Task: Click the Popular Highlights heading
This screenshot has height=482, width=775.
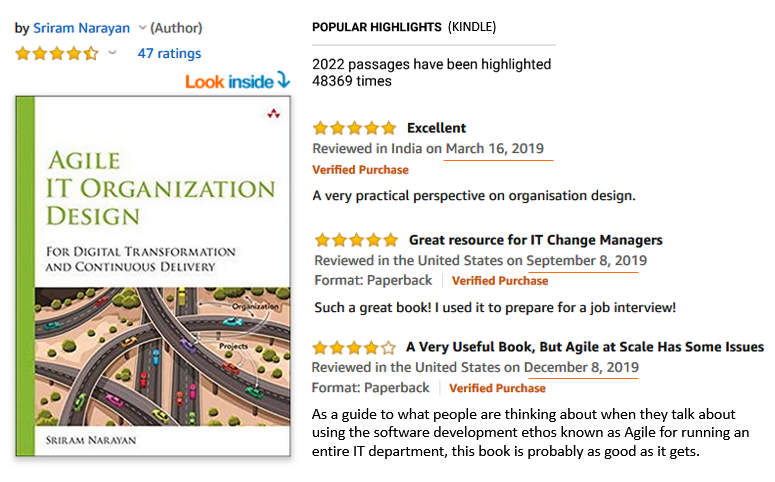Action: [377, 27]
